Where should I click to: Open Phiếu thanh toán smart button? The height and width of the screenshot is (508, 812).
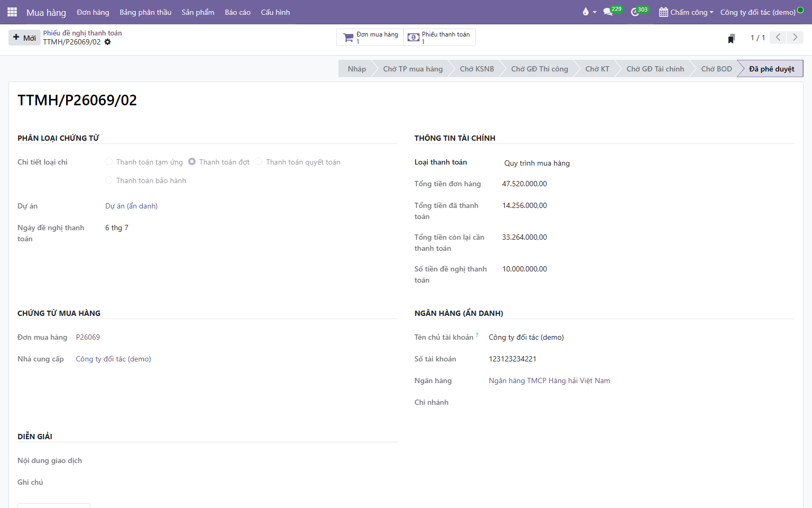(x=439, y=38)
